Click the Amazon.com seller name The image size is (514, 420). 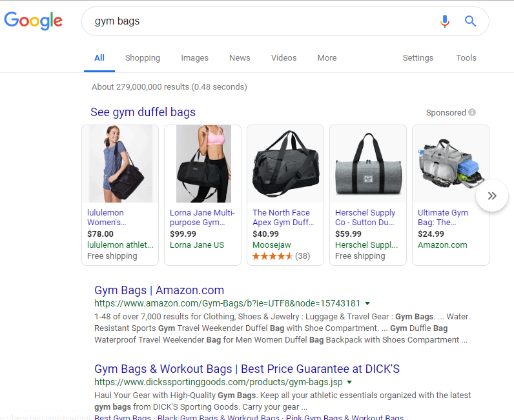[442, 245]
